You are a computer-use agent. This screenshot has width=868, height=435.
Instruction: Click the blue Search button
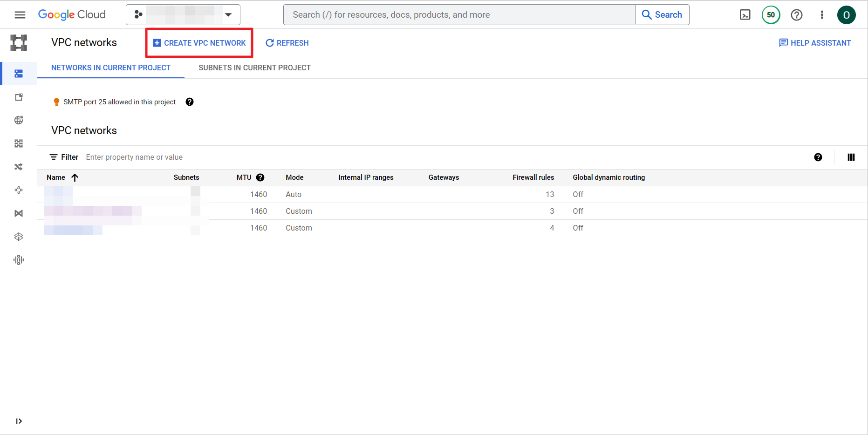tap(662, 15)
